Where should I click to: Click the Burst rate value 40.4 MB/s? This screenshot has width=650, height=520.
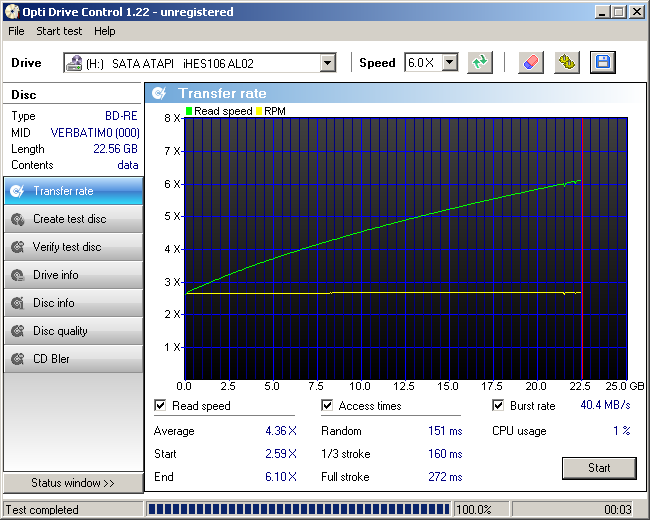click(x=605, y=405)
